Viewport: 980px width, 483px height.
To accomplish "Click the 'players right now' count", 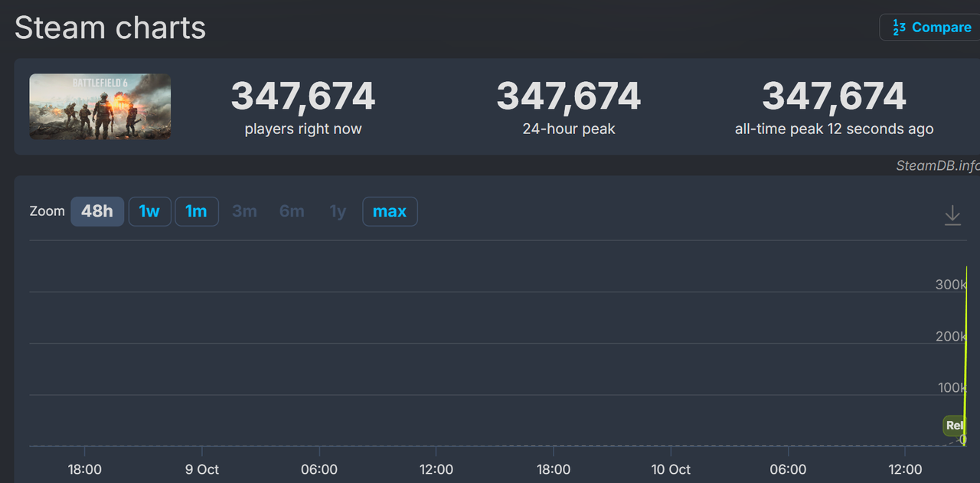I will [x=303, y=96].
